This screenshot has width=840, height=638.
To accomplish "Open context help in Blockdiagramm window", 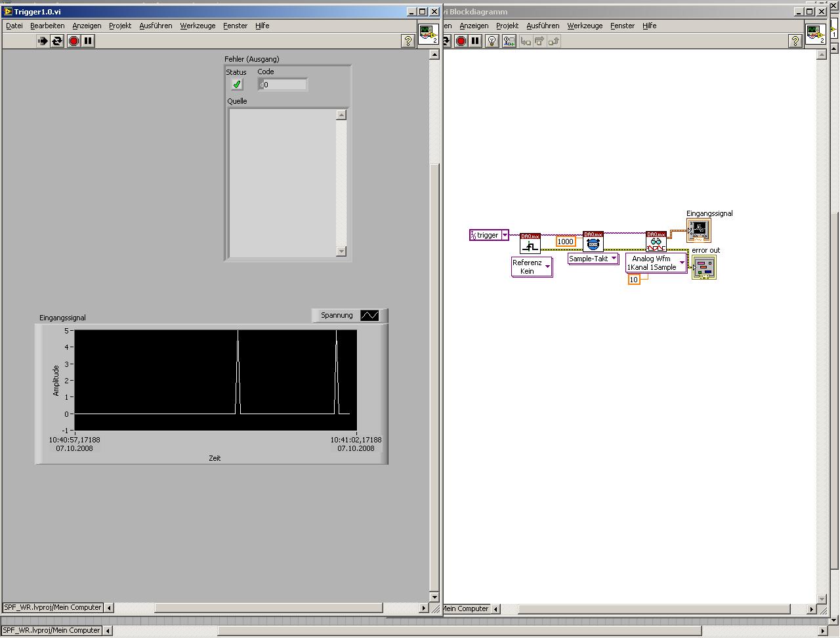I will [795, 41].
